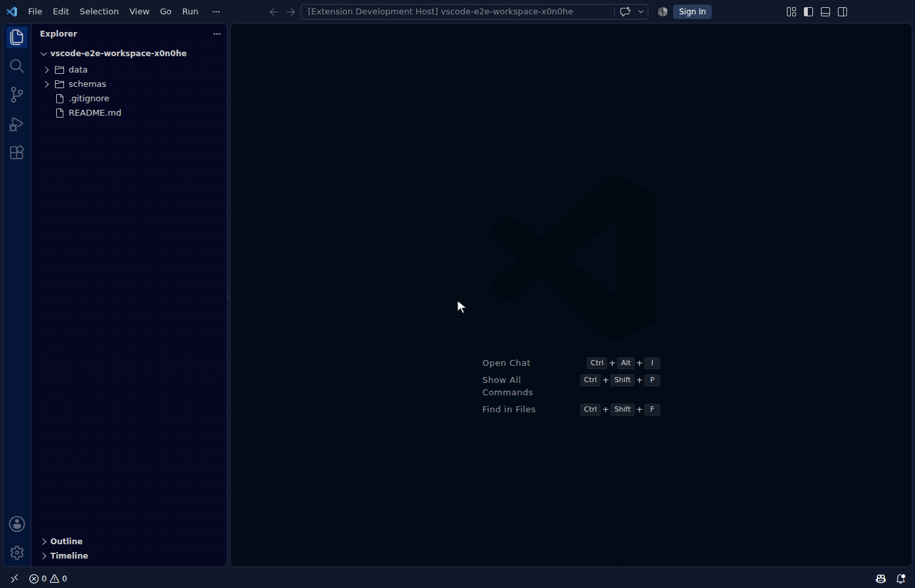Open the Extensions view

(x=17, y=152)
